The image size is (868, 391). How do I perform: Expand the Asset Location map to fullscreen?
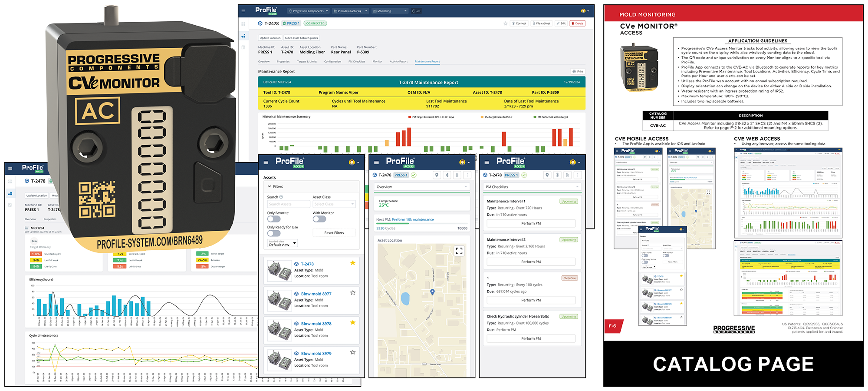click(x=459, y=251)
